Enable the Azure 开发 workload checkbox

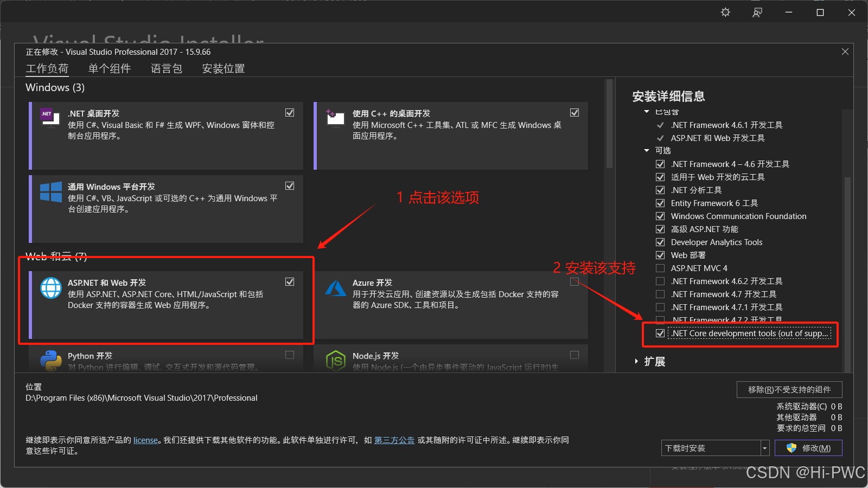(x=574, y=281)
